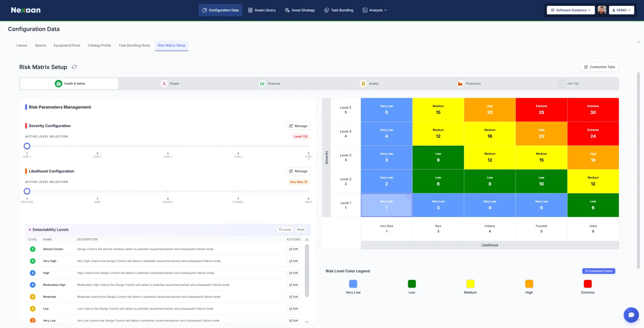Click the user profile avatar

pos(602,10)
